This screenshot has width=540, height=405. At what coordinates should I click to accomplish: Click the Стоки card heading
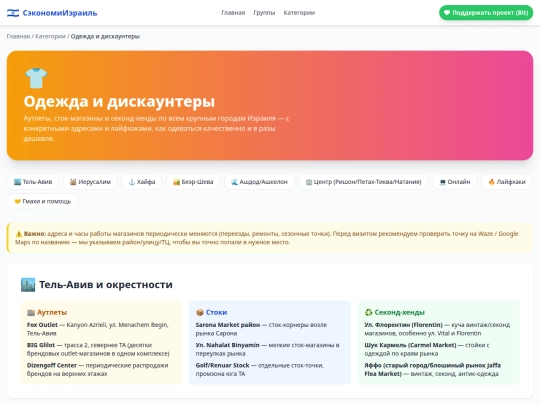[x=216, y=312]
